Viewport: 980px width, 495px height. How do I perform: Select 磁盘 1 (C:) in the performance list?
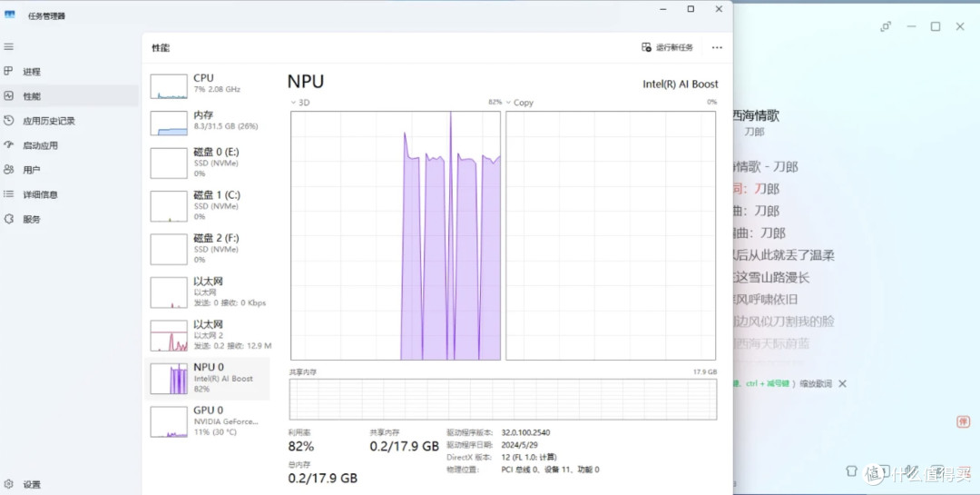click(x=208, y=206)
